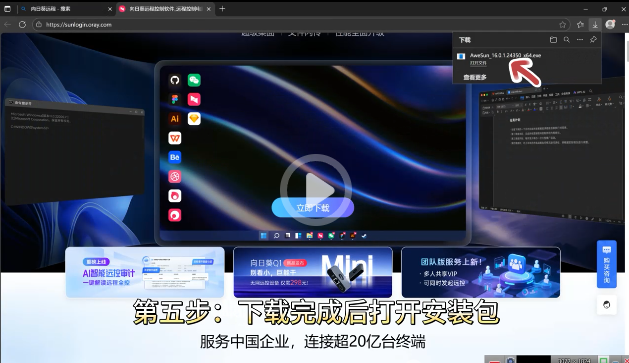Go back to the previous page
629x363 pixels.
click(x=7, y=24)
